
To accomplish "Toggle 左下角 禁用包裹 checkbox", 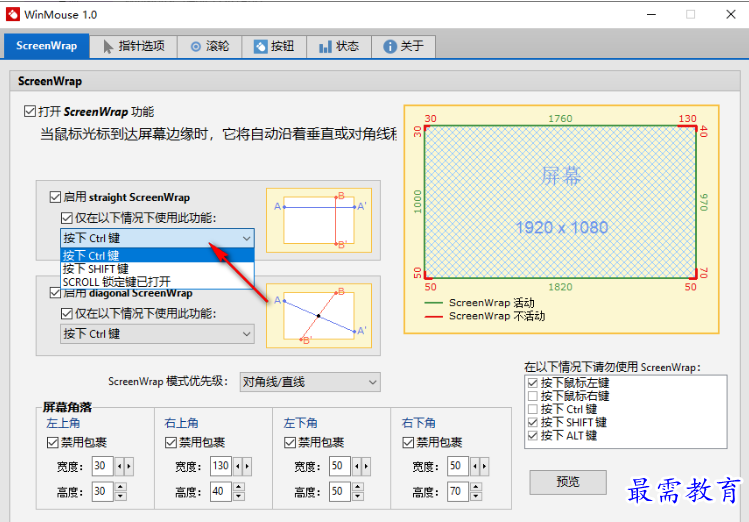I will (x=289, y=443).
